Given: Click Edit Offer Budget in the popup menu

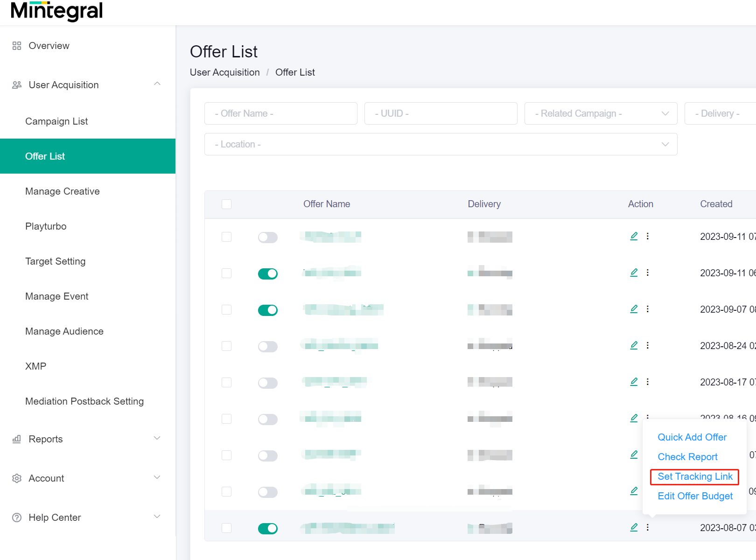Looking at the screenshot, I should click(695, 496).
